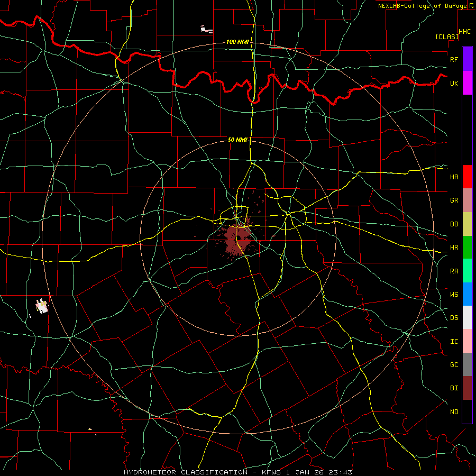Click the WS blue legend swatch
The image size is (476, 476).
point(467,294)
